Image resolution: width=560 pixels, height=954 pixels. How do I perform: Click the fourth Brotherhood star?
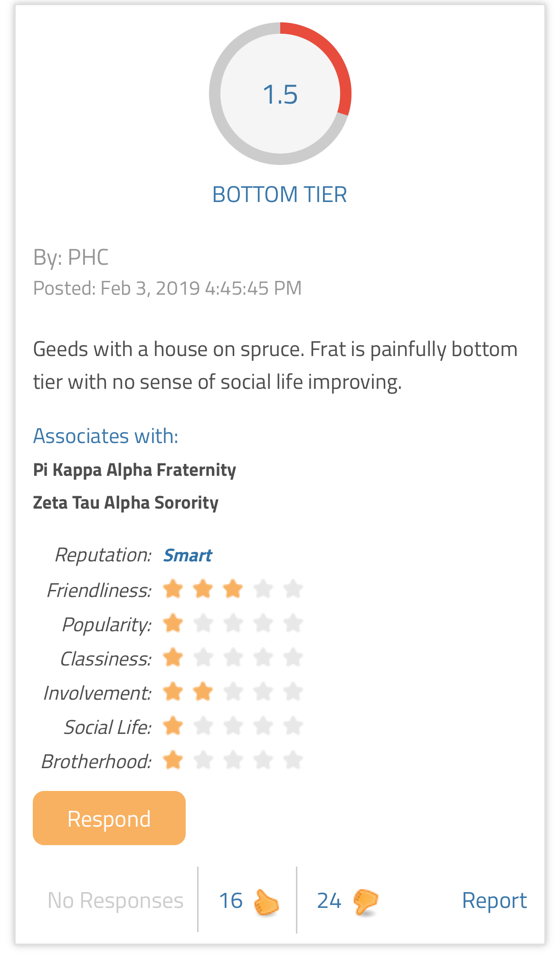pyautogui.click(x=263, y=760)
